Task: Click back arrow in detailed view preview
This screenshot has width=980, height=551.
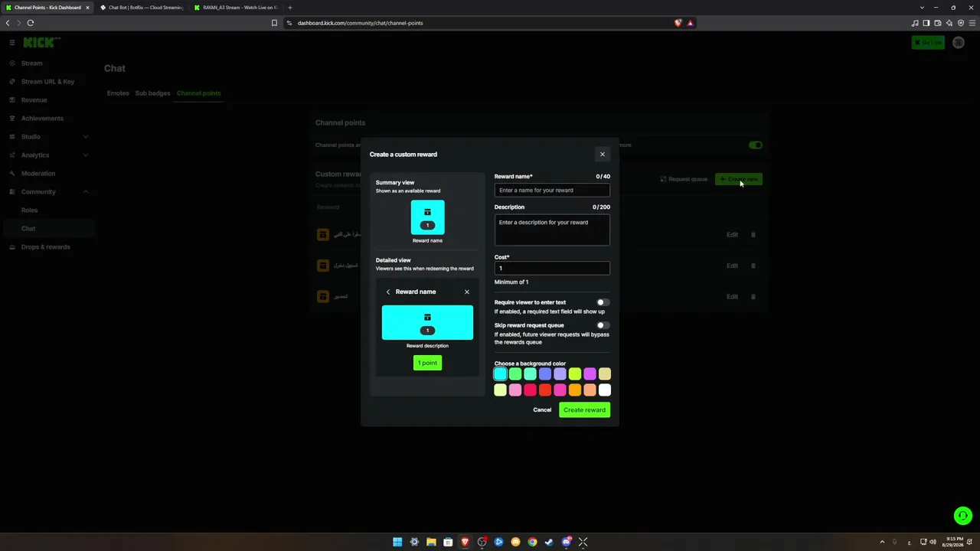Action: pos(388,292)
